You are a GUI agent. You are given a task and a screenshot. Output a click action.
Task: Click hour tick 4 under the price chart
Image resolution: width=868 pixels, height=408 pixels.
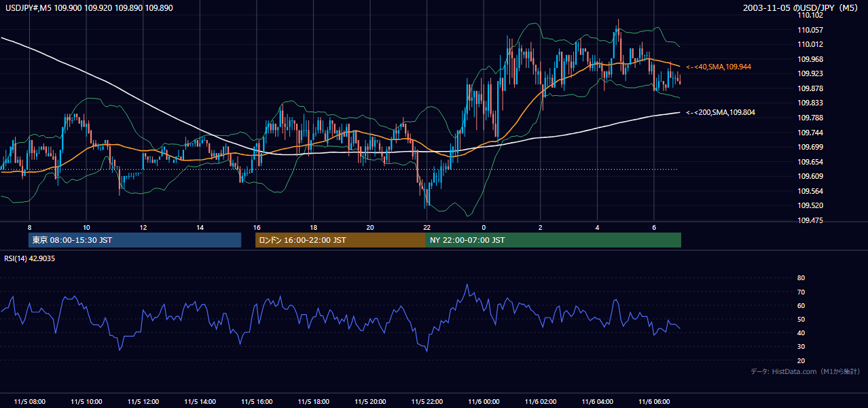tap(597, 227)
